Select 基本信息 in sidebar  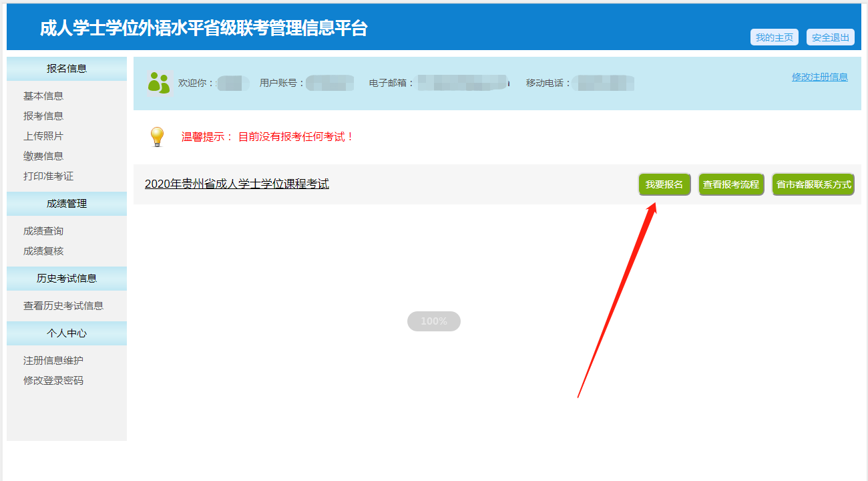point(43,96)
